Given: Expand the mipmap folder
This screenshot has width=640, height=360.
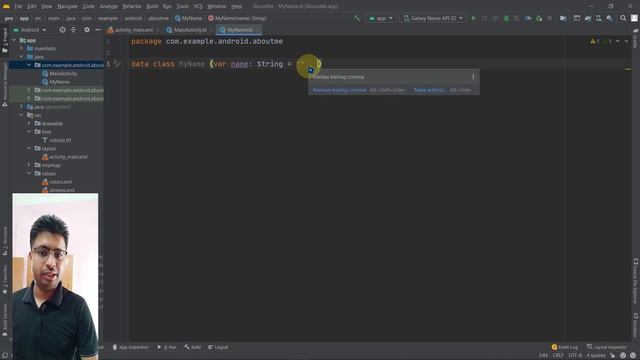Looking at the screenshot, I should click(29, 165).
